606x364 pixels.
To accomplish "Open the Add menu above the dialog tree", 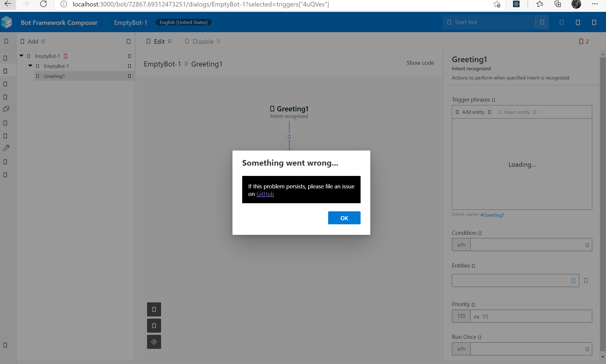I will (32, 41).
